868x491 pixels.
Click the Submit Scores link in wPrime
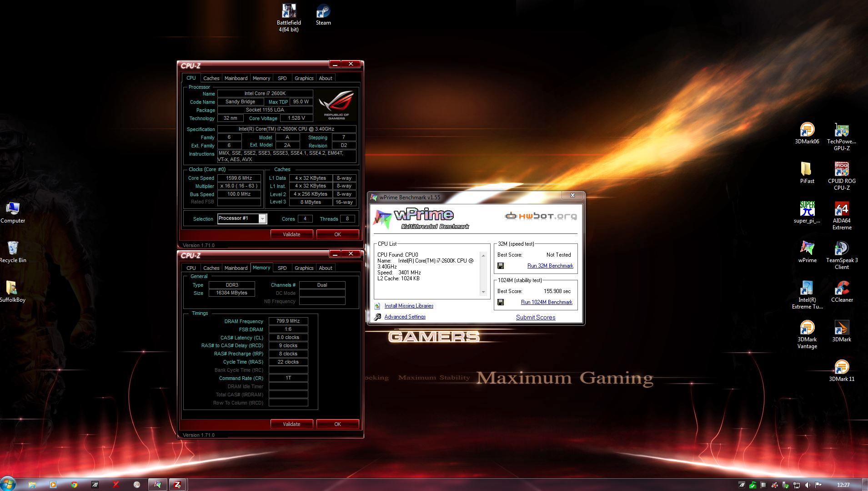pyautogui.click(x=536, y=317)
